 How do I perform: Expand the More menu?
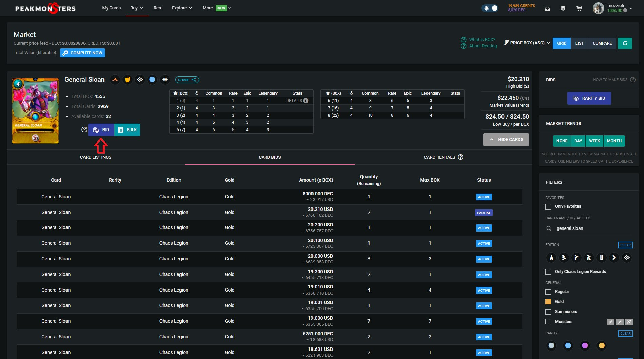tap(217, 8)
